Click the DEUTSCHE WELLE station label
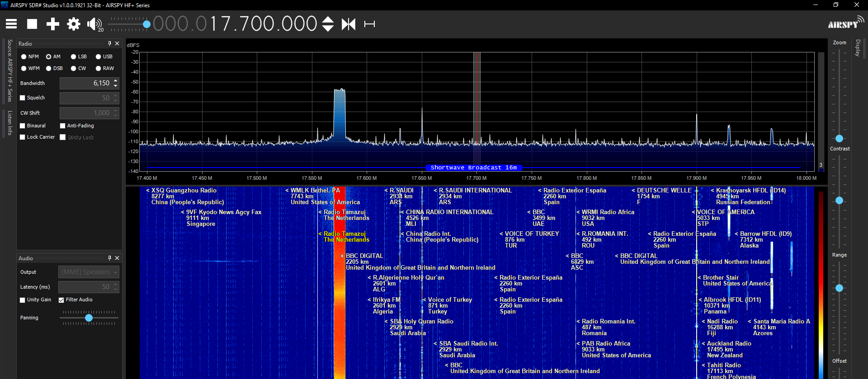Viewport: 868px width, 379px height. pyautogui.click(x=664, y=191)
